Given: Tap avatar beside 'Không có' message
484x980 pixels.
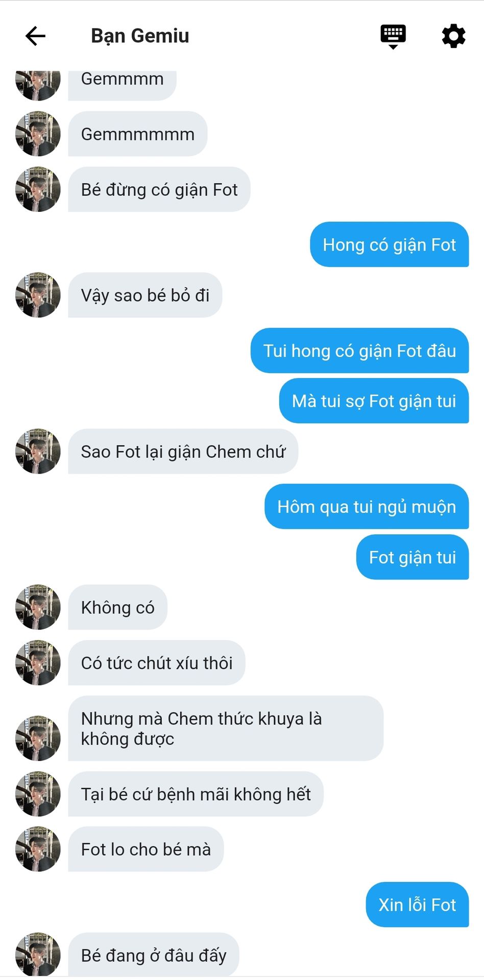Looking at the screenshot, I should [38, 607].
